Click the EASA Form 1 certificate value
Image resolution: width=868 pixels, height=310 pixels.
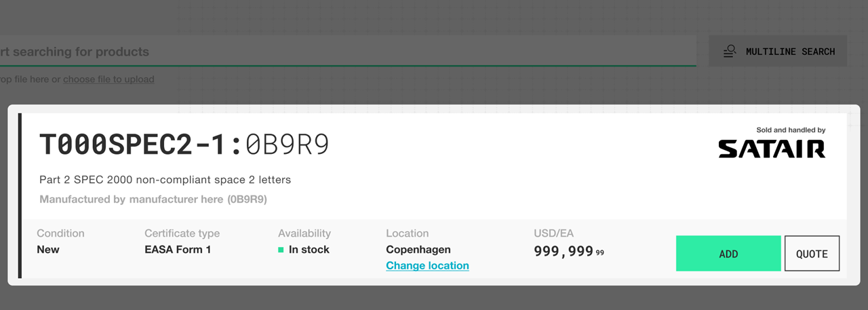point(178,250)
